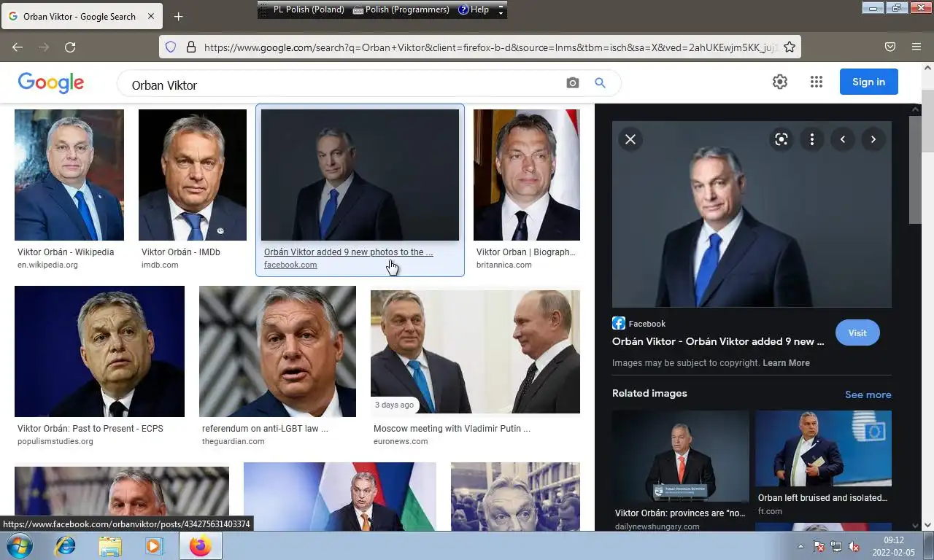Open the britannica.com result thumbnail

click(527, 175)
